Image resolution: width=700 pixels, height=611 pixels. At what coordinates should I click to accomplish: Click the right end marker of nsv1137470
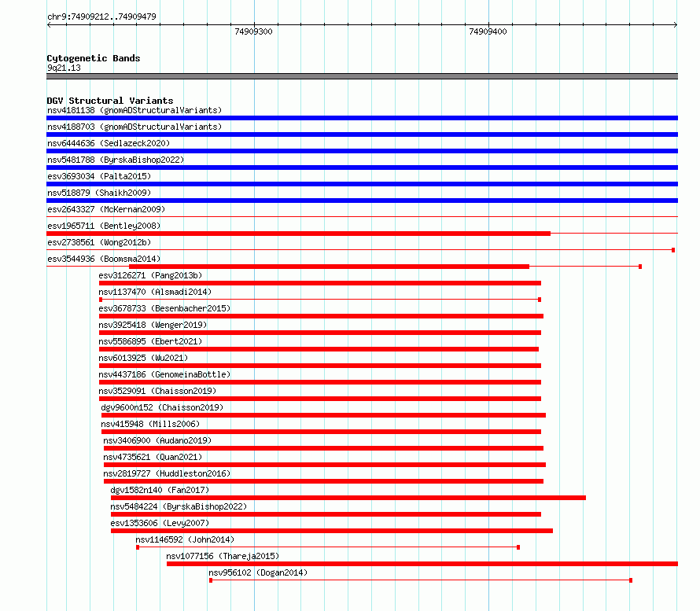(x=540, y=300)
